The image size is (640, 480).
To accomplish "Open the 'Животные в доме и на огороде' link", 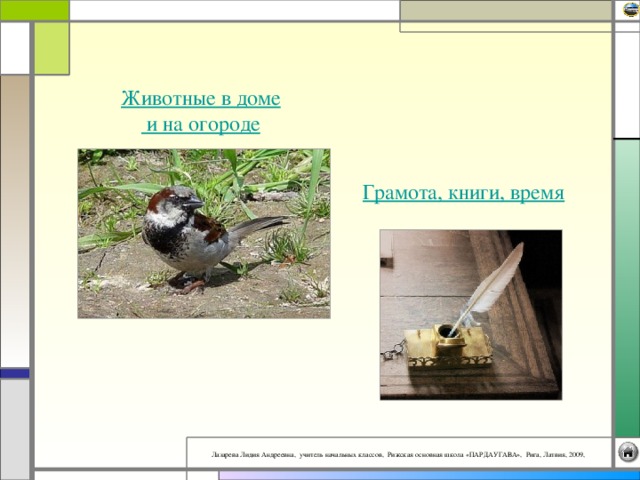I will 200,111.
